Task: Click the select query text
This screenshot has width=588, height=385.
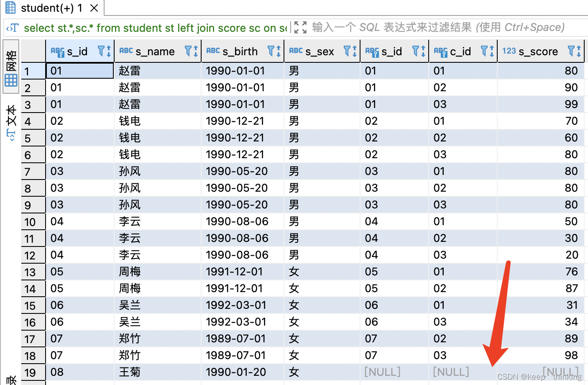Action: 155,28
